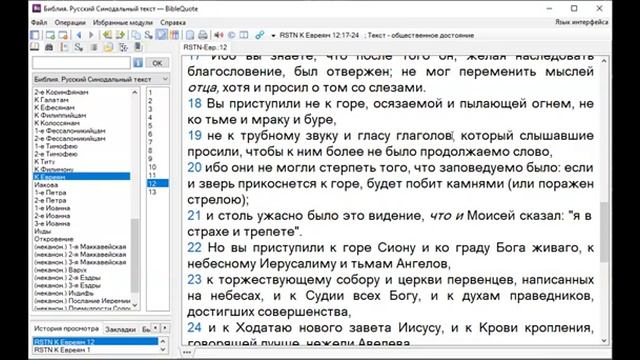The height and width of the screenshot is (360, 640).
Task: Select (неканон.) Варух book
Action: pos(60,270)
